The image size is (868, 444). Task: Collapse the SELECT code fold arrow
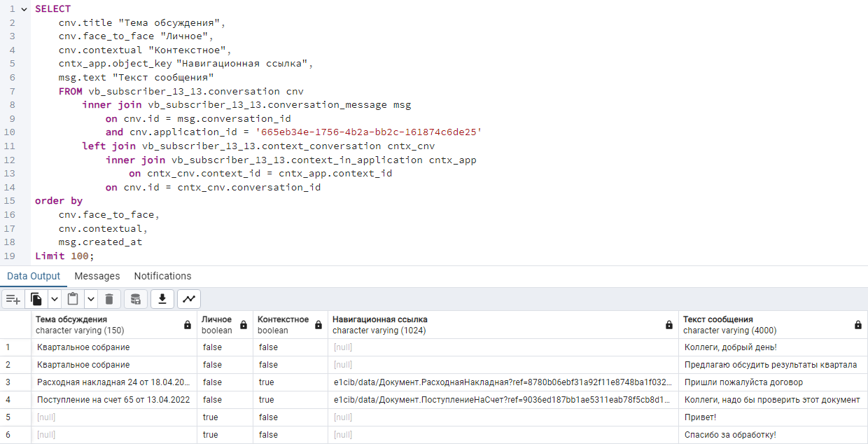coord(24,9)
